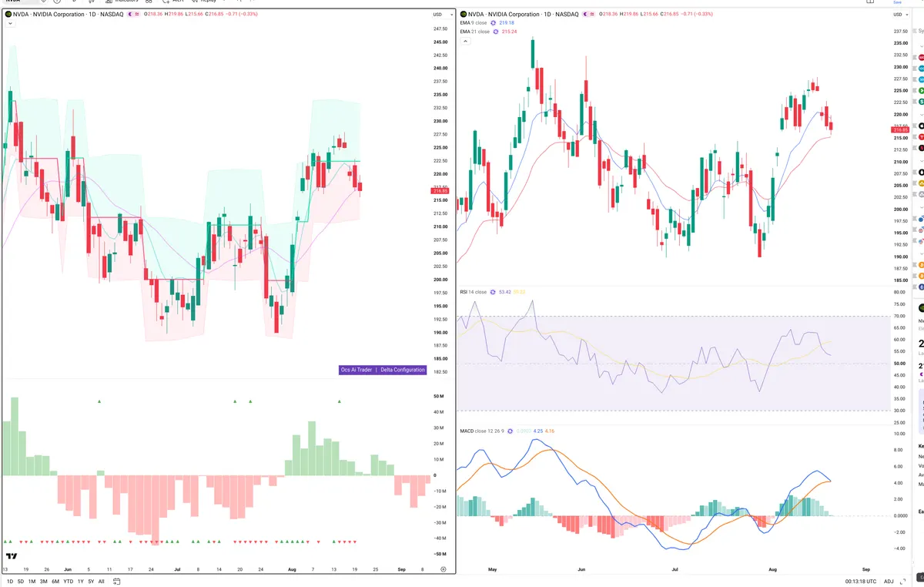The image size is (924, 587).
Task: Click EMA 31 value 215.24
Action: [509, 32]
